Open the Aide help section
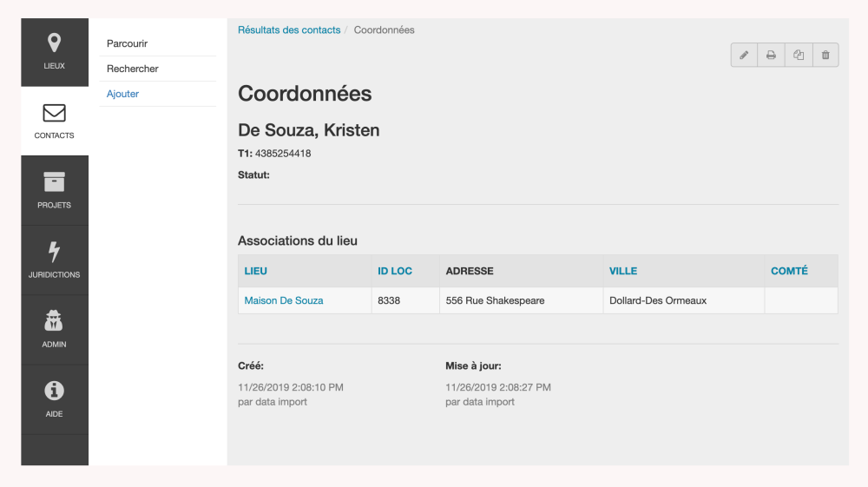 pyautogui.click(x=55, y=399)
